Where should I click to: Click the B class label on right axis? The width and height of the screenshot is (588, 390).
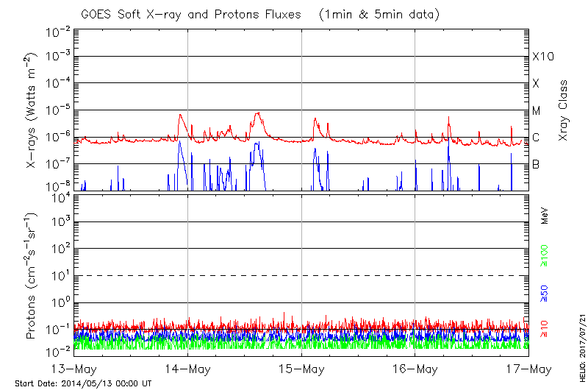click(536, 165)
